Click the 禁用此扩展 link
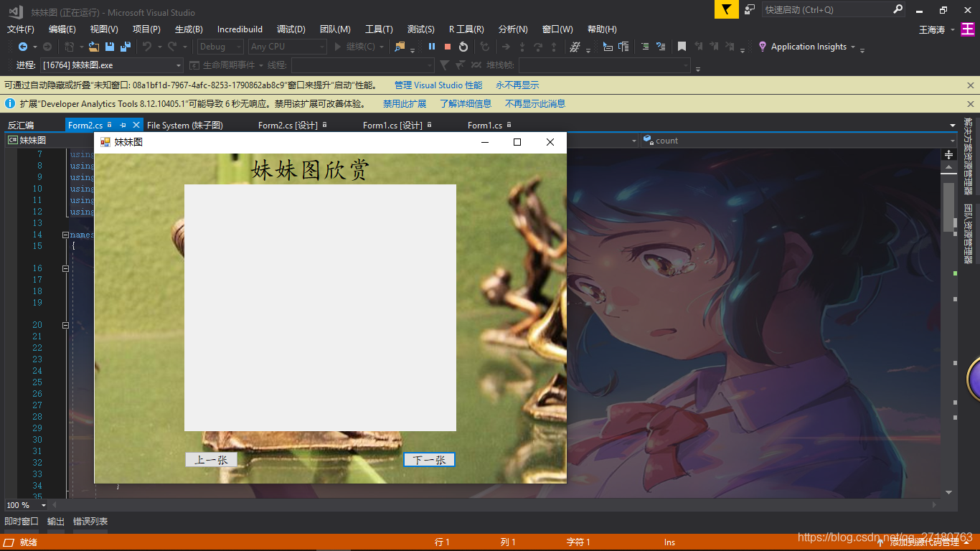This screenshot has height=551, width=980. (x=405, y=103)
